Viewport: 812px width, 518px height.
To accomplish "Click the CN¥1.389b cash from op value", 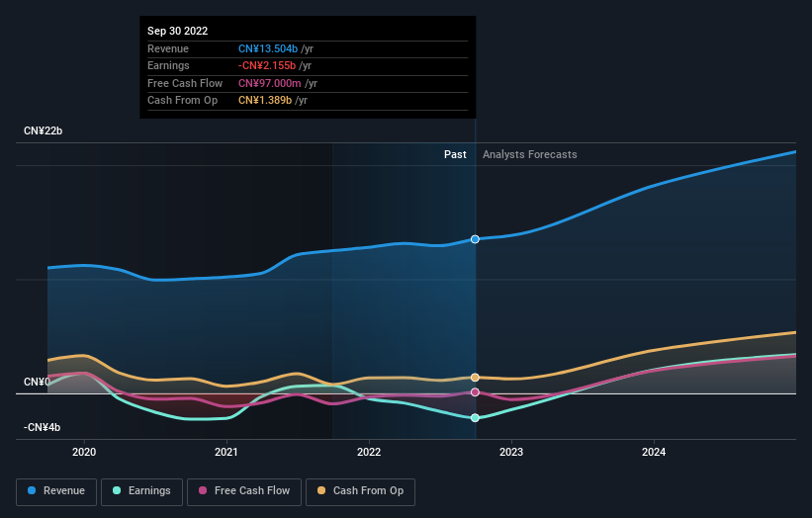I will click(265, 101).
